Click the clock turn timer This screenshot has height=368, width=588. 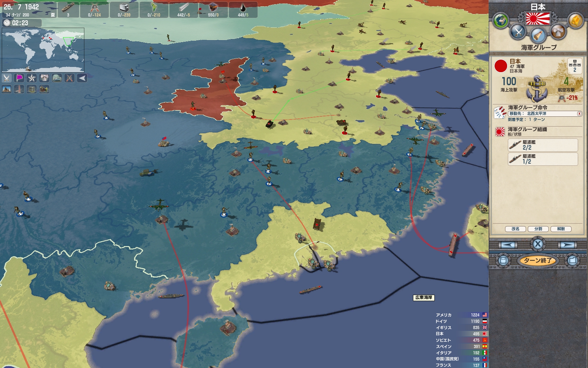(22, 23)
